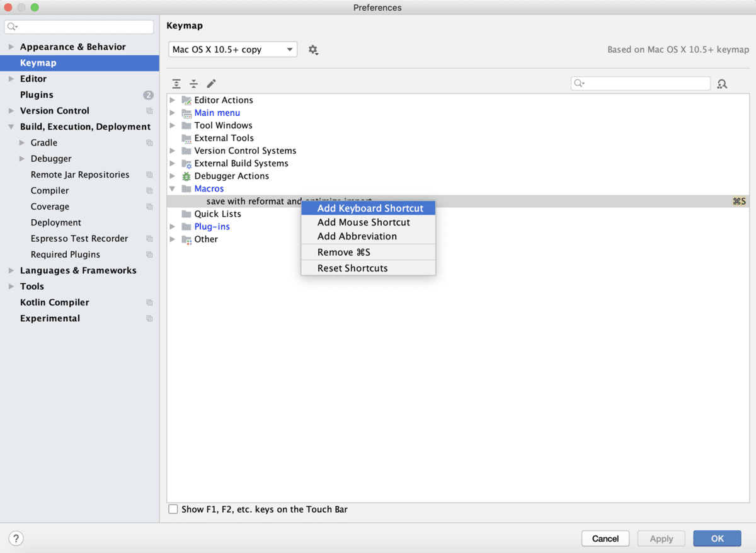
Task: Expand the Gradle settings node
Action: (x=22, y=143)
